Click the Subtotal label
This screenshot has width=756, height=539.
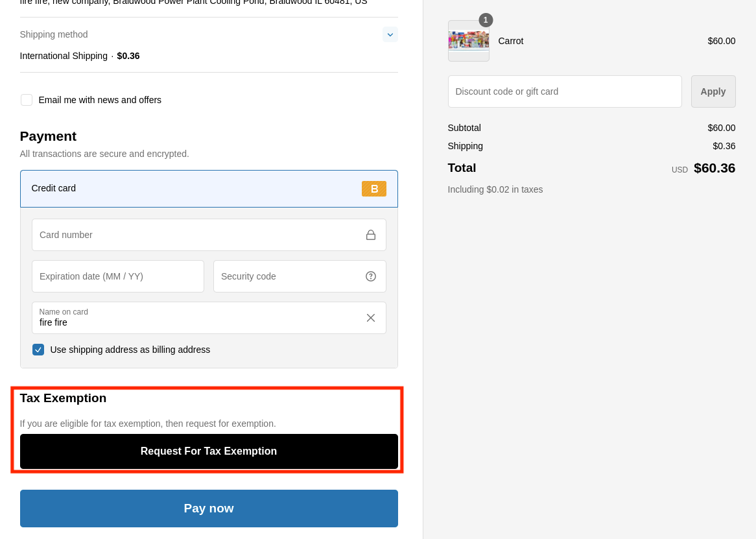(464, 128)
